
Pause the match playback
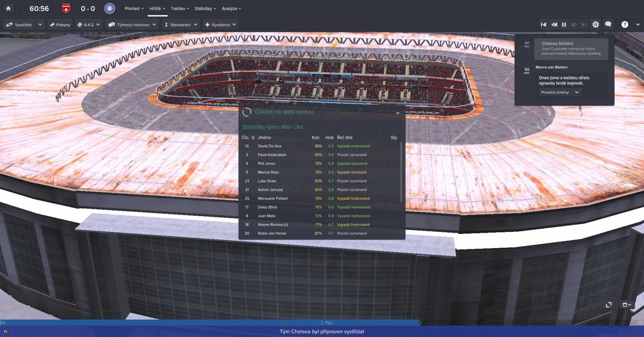564,25
